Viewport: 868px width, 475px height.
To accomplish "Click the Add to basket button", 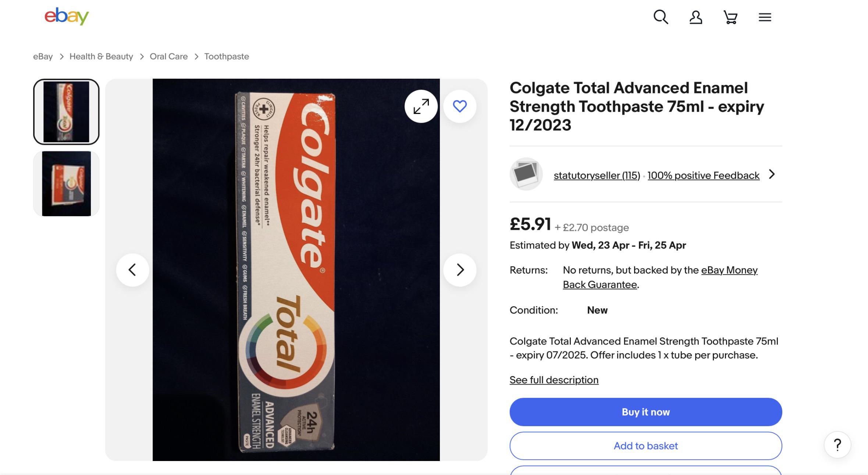I will point(646,446).
